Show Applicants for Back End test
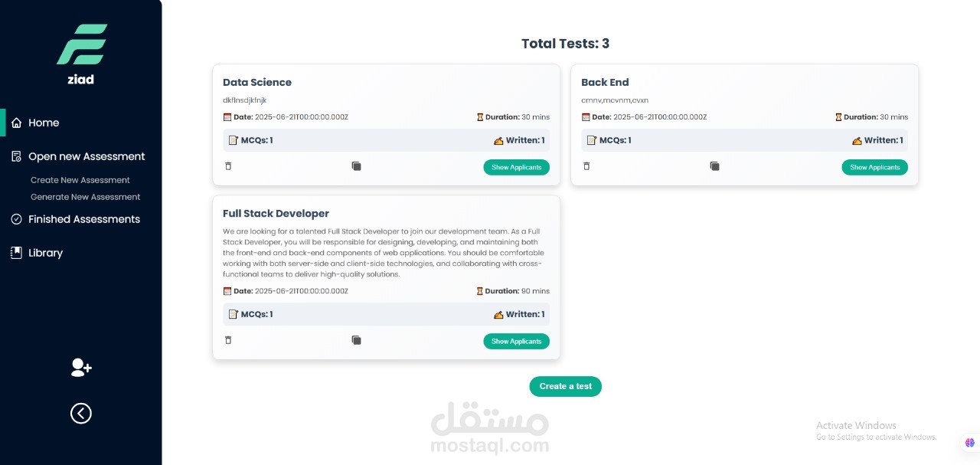The image size is (980, 465). tap(874, 167)
